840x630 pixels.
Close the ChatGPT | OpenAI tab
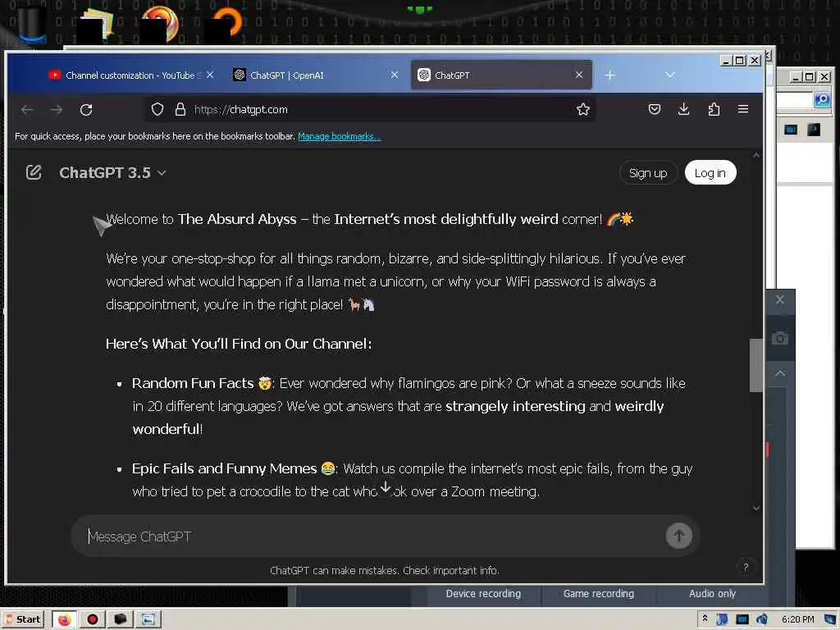tap(395, 75)
